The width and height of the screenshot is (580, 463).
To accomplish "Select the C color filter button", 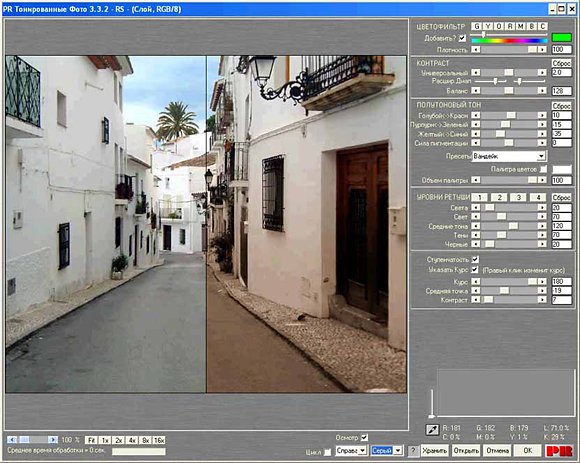I will (x=543, y=26).
